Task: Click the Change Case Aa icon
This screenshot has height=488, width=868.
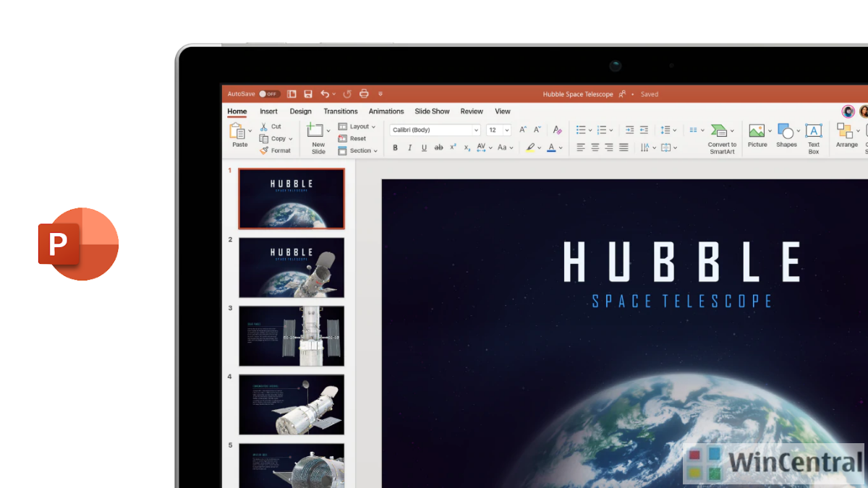Action: tap(502, 147)
